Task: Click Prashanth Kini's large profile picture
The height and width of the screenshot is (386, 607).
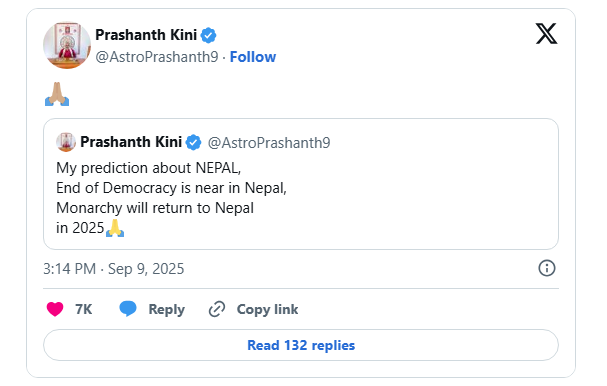Action: (x=67, y=45)
